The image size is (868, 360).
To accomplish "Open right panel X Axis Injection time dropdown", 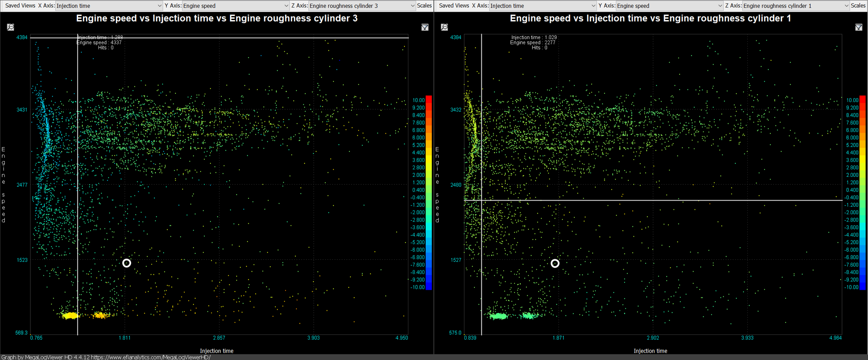I will pos(542,6).
